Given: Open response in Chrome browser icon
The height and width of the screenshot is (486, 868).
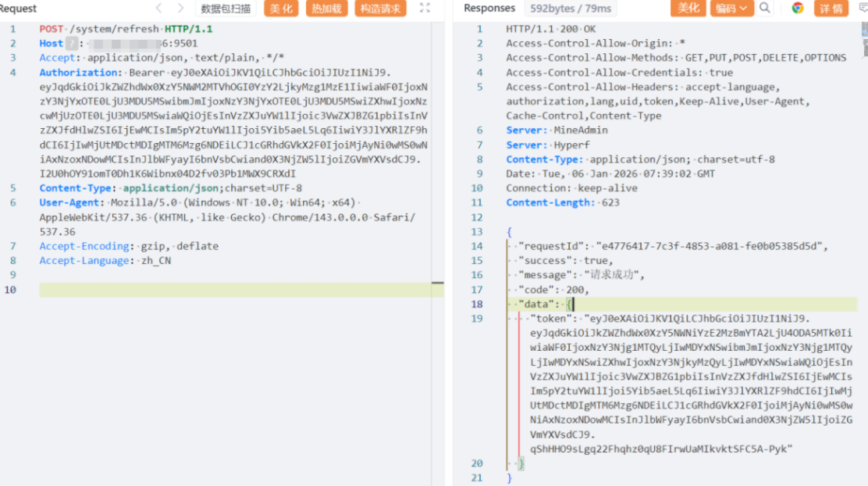Looking at the screenshot, I should pyautogui.click(x=797, y=9).
